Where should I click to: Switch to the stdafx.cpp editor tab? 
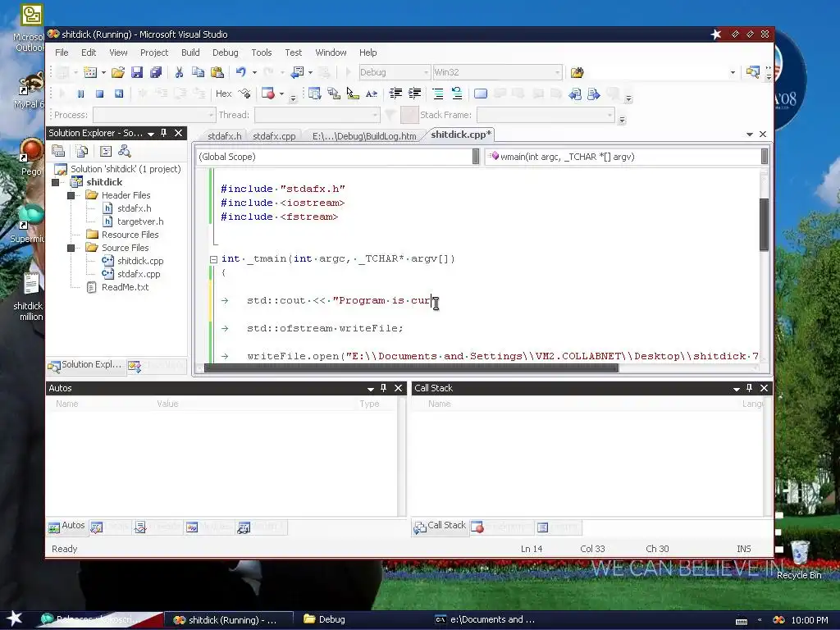[x=274, y=136]
